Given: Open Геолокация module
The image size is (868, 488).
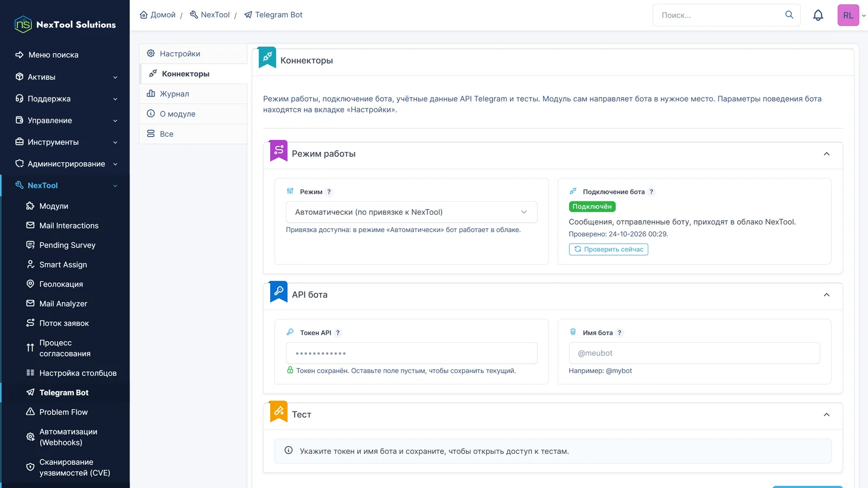Looking at the screenshot, I should tap(65, 284).
